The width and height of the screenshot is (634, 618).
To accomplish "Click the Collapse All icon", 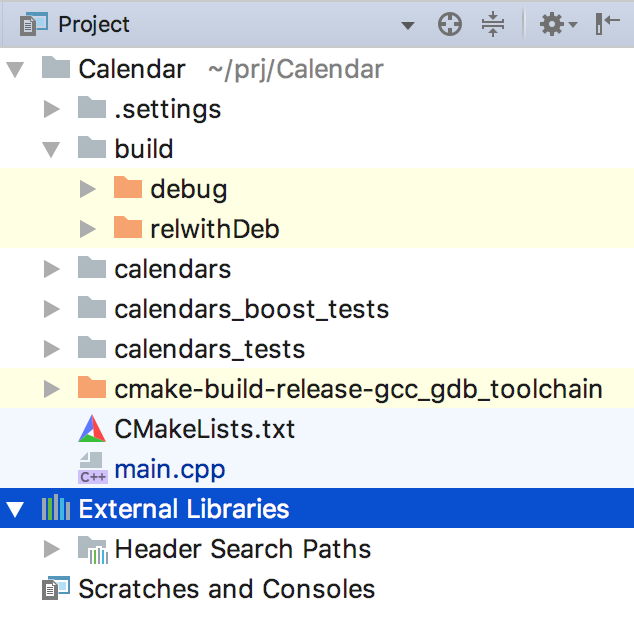I will (492, 24).
